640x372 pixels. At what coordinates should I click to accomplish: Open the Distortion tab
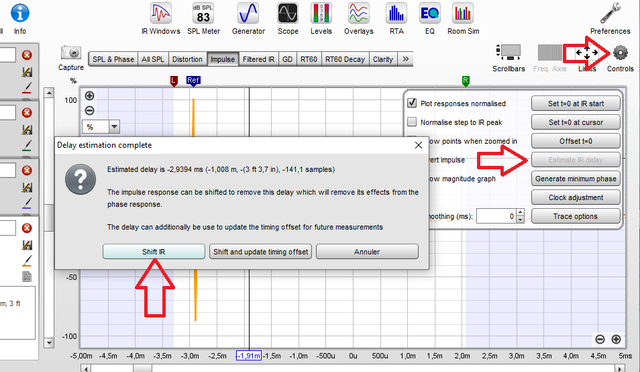coord(187,59)
